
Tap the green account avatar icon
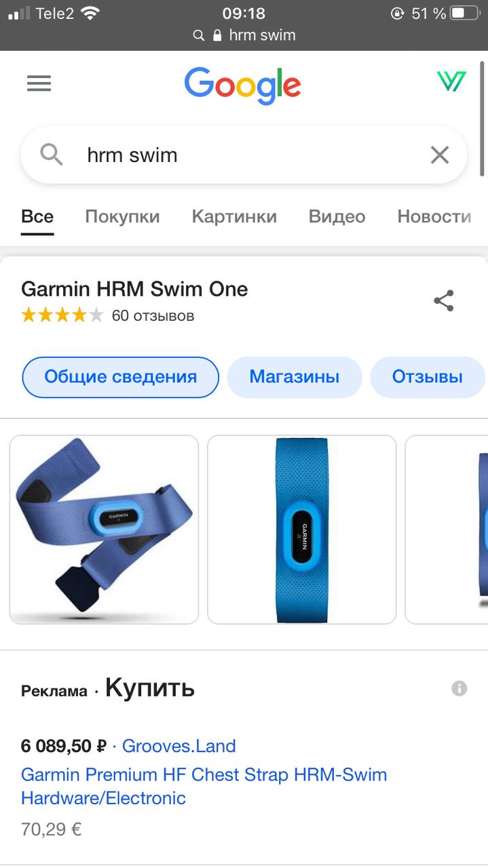[451, 81]
